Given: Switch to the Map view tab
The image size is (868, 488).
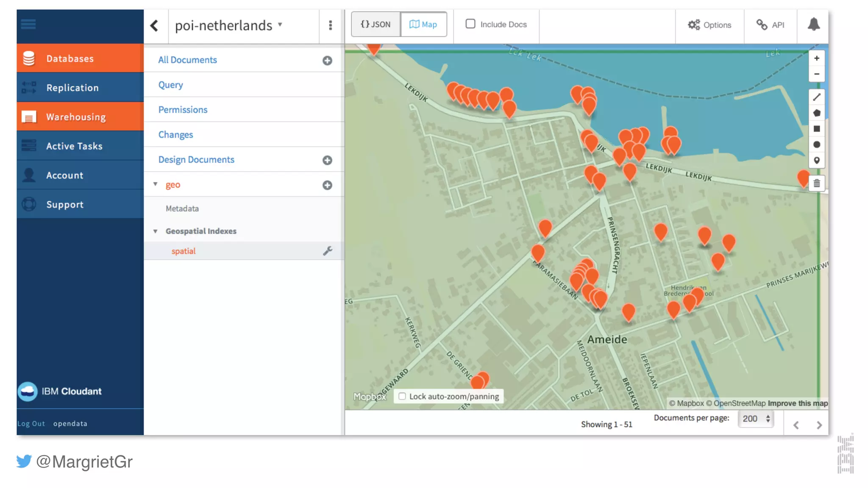Looking at the screenshot, I should (x=423, y=24).
